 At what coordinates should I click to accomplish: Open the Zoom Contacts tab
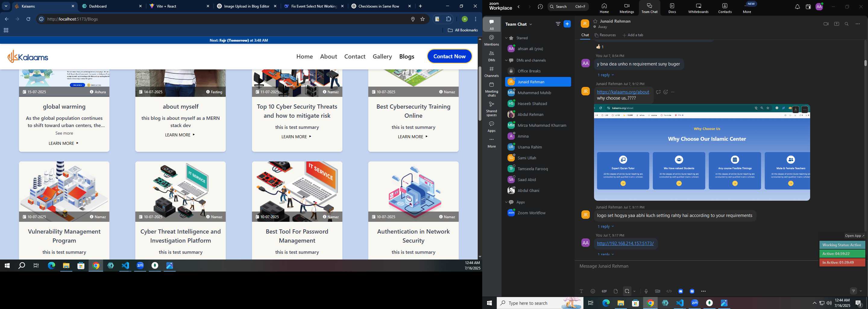coord(725,8)
